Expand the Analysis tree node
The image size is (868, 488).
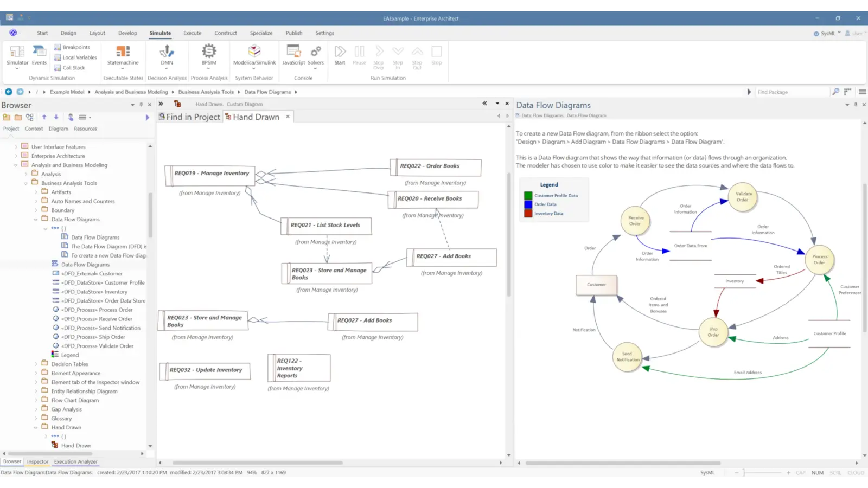26,174
